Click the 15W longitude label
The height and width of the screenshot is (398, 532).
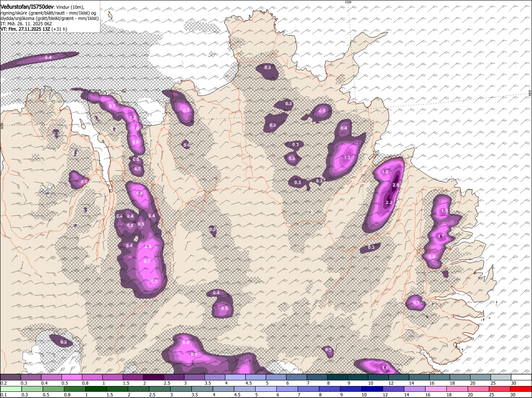pos(348,2)
